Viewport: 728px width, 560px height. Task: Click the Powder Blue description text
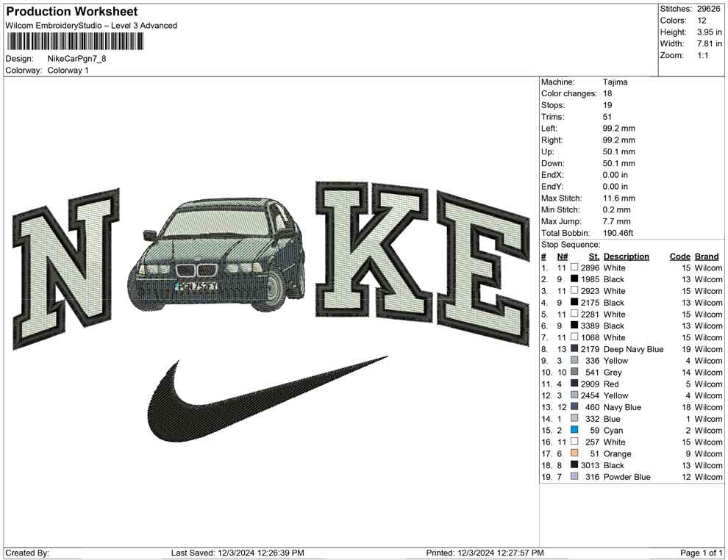click(x=627, y=477)
